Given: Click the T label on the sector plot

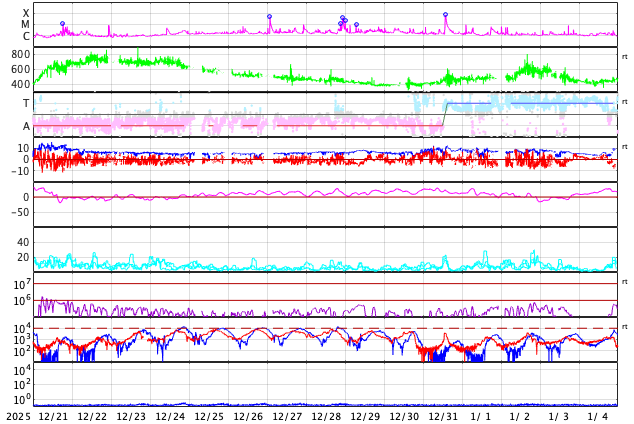Looking at the screenshot, I should pos(26,103).
